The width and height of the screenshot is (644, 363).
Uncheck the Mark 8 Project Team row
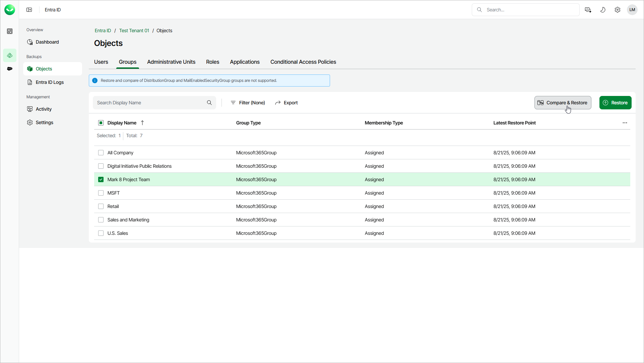[101, 179]
